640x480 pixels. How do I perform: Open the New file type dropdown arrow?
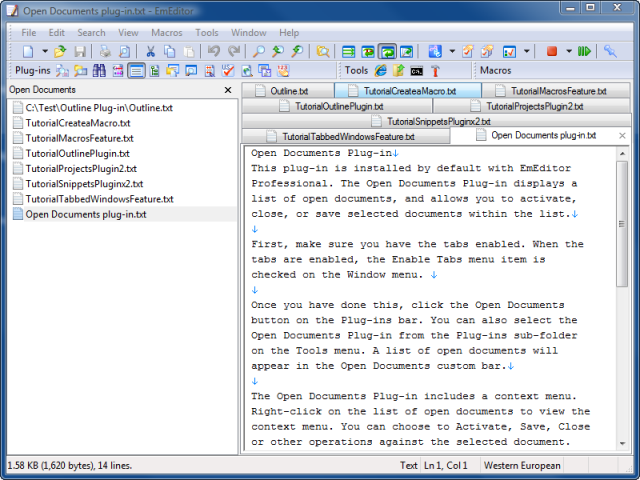(x=45, y=51)
